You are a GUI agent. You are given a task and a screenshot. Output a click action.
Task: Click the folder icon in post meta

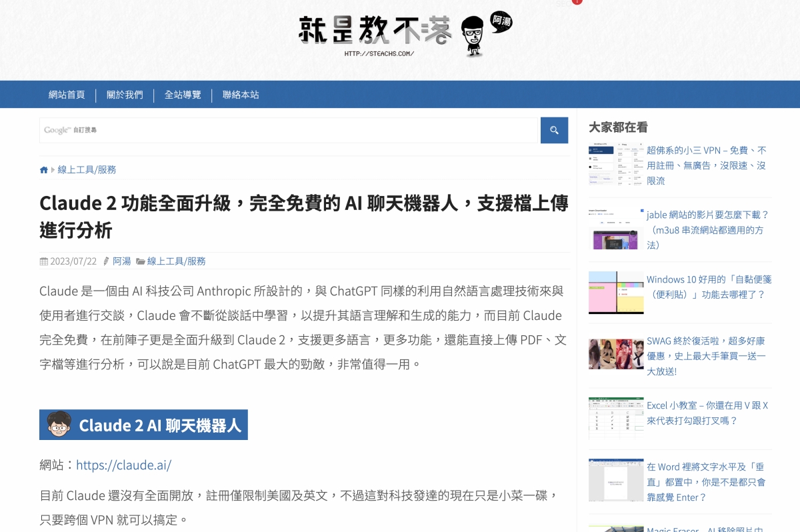[141, 261]
